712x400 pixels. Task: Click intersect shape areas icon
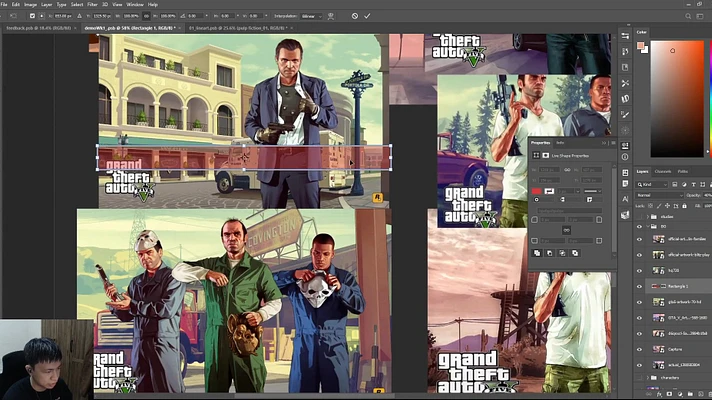pyautogui.click(x=562, y=253)
